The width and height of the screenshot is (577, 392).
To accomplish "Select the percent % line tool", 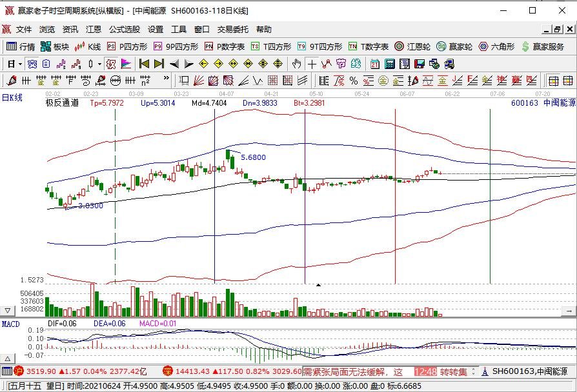I will (x=354, y=81).
